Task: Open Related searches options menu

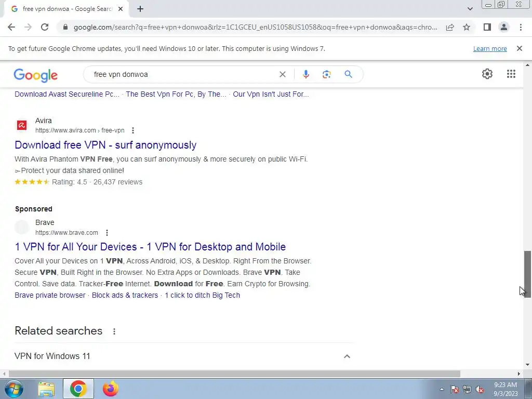Action: pos(114,331)
